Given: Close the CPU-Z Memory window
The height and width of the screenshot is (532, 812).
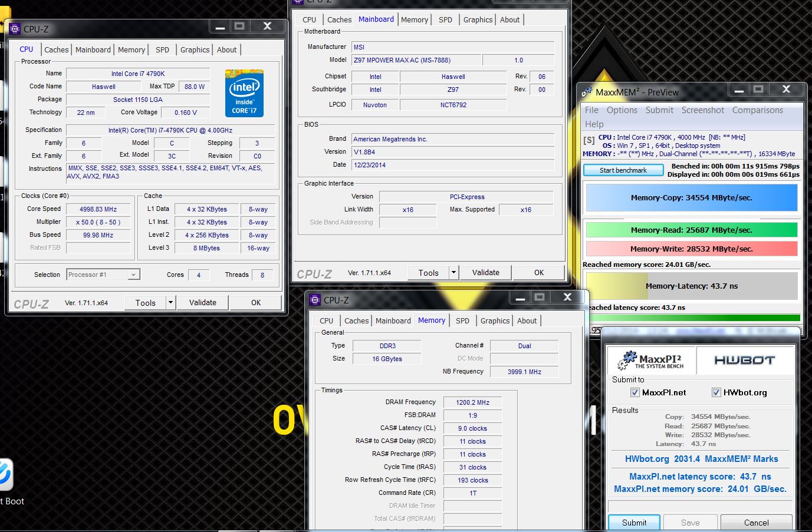Looking at the screenshot, I should [567, 297].
